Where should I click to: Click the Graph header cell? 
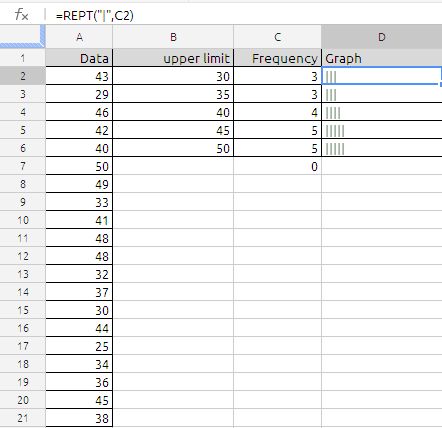point(382,58)
